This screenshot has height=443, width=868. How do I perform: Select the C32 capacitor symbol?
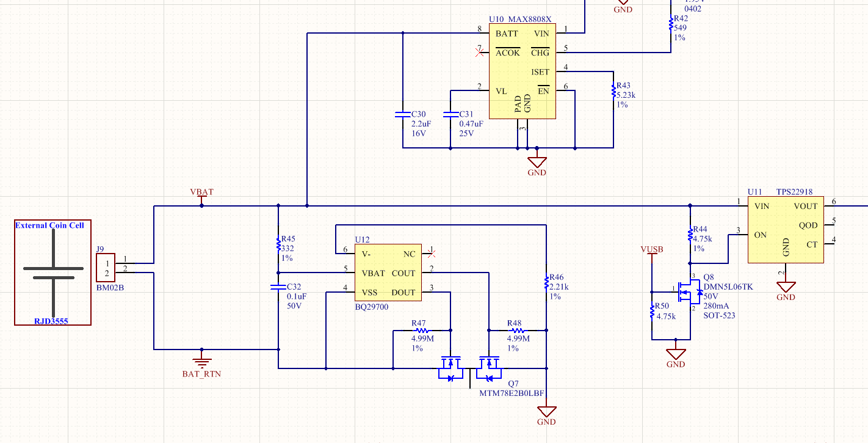(278, 287)
